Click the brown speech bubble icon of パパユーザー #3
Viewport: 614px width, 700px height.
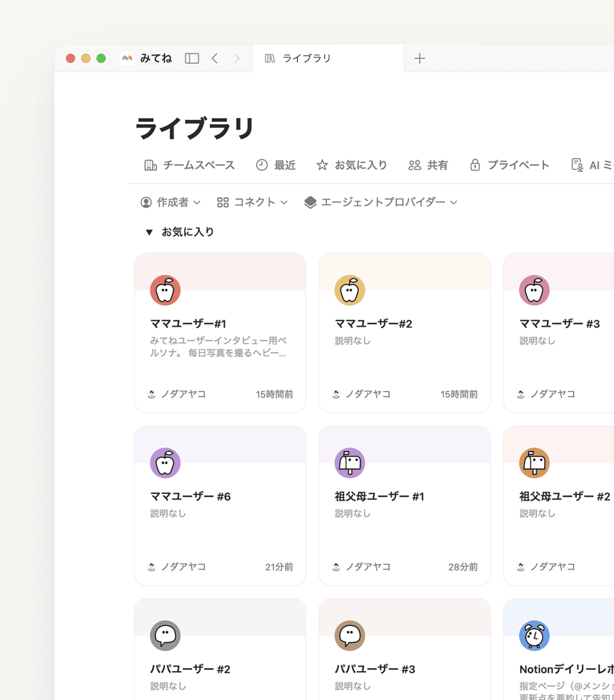coord(350,635)
